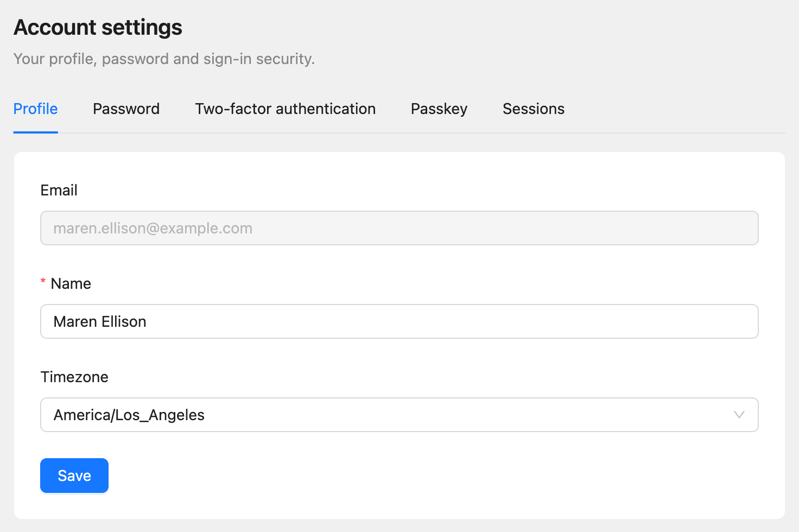Open the Password tab
The width and height of the screenshot is (799, 532).
[126, 109]
